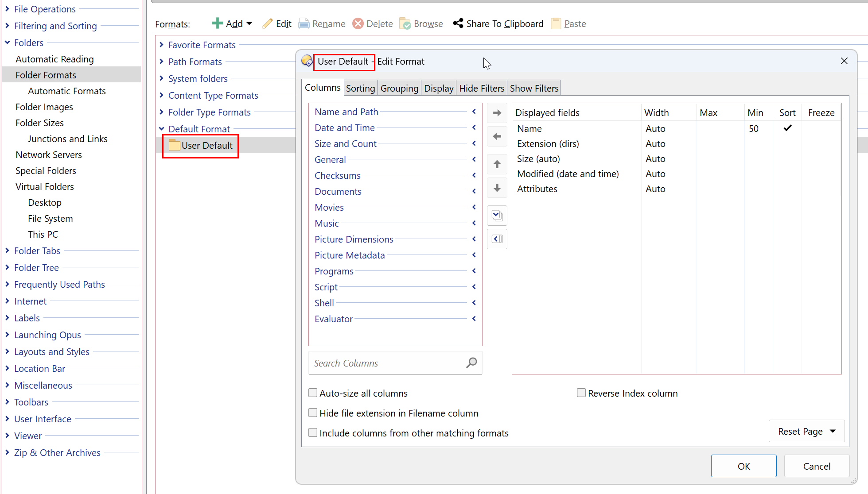
Task: Click the Edit pencil icon in Formats toolbar
Action: (267, 23)
